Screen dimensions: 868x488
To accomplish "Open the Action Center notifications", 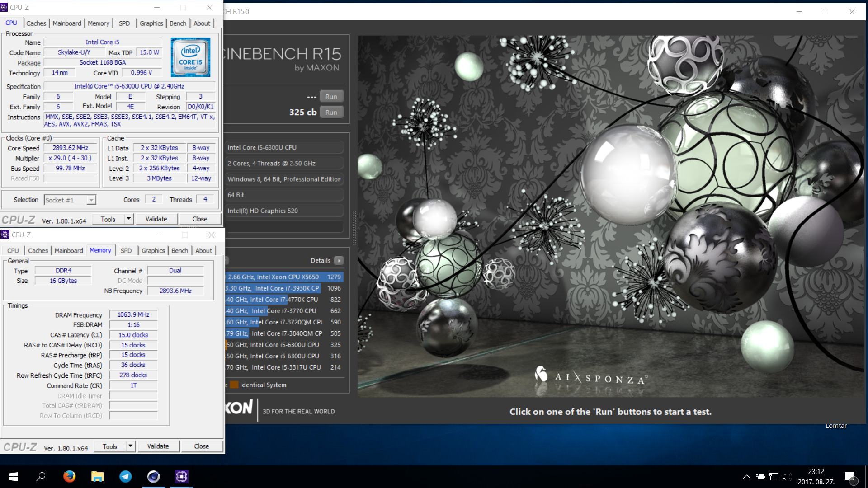I will point(850,477).
